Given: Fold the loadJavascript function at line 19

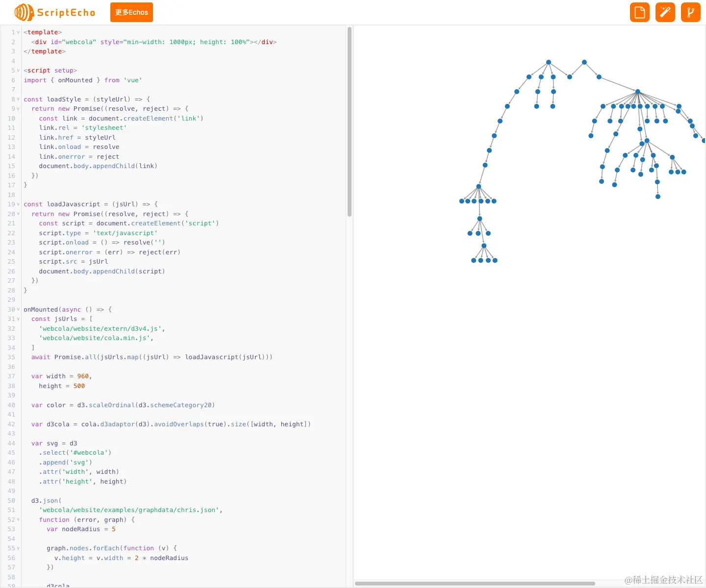Looking at the screenshot, I should point(19,204).
